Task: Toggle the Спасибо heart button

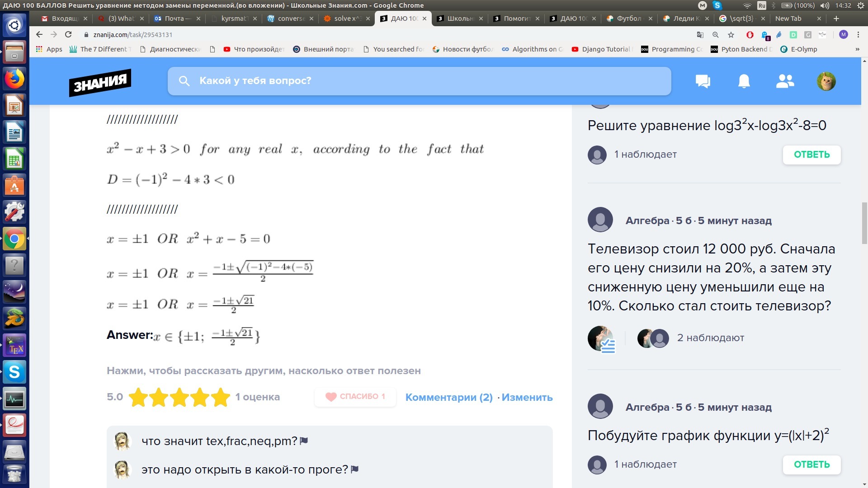Action: click(355, 397)
